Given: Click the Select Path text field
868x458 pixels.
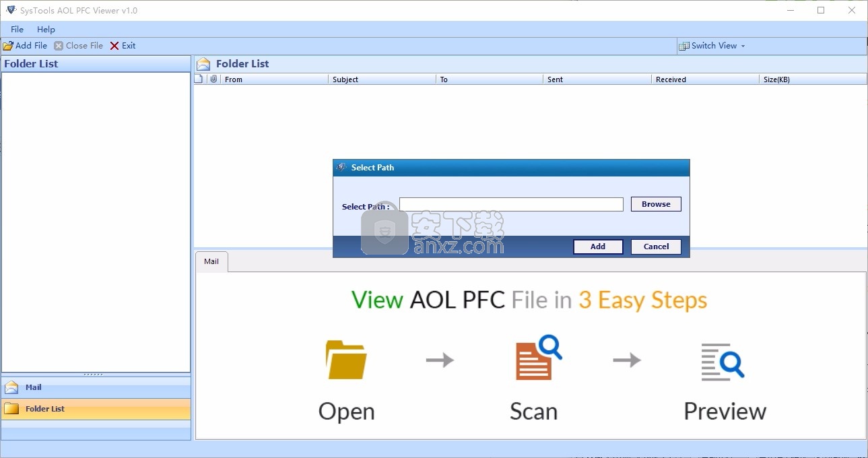Looking at the screenshot, I should 511,204.
